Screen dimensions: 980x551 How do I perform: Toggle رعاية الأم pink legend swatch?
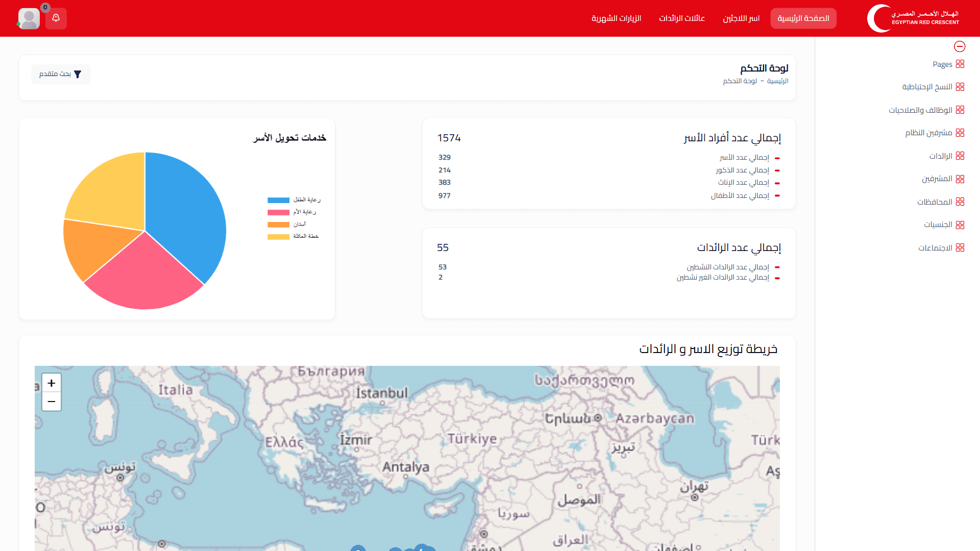tap(278, 212)
